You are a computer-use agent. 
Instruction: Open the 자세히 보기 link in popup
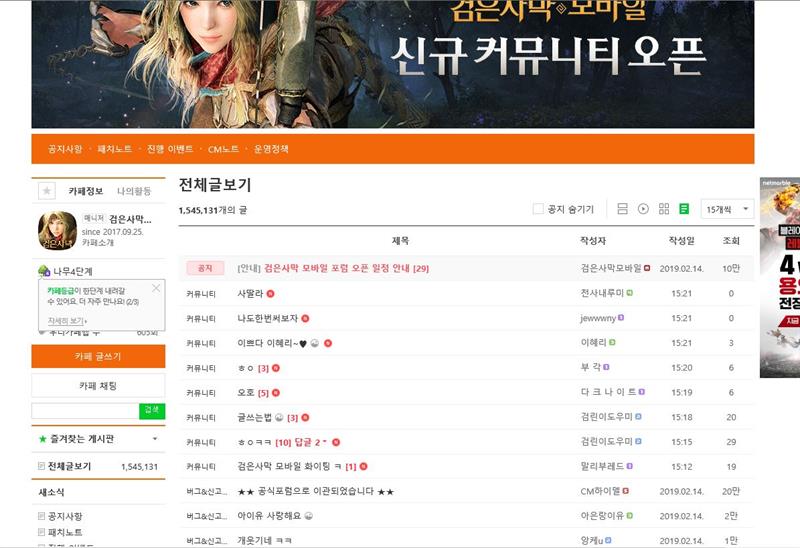[67, 321]
